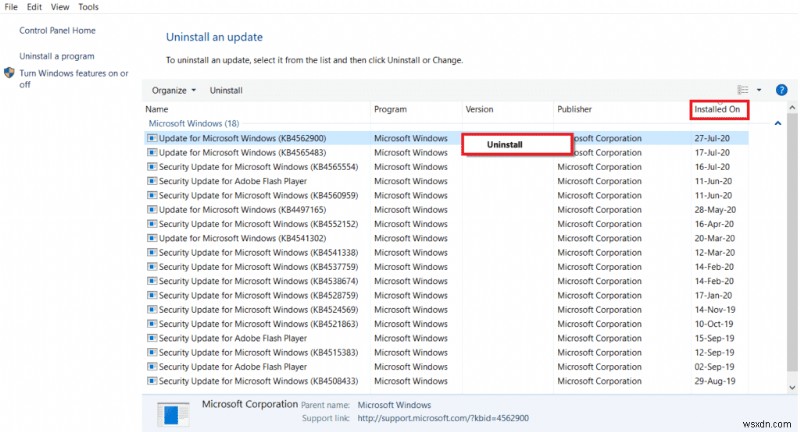Select Security Update for Microsoft Windows (KB4521863)
The width and height of the screenshot is (800, 432).
click(259, 324)
